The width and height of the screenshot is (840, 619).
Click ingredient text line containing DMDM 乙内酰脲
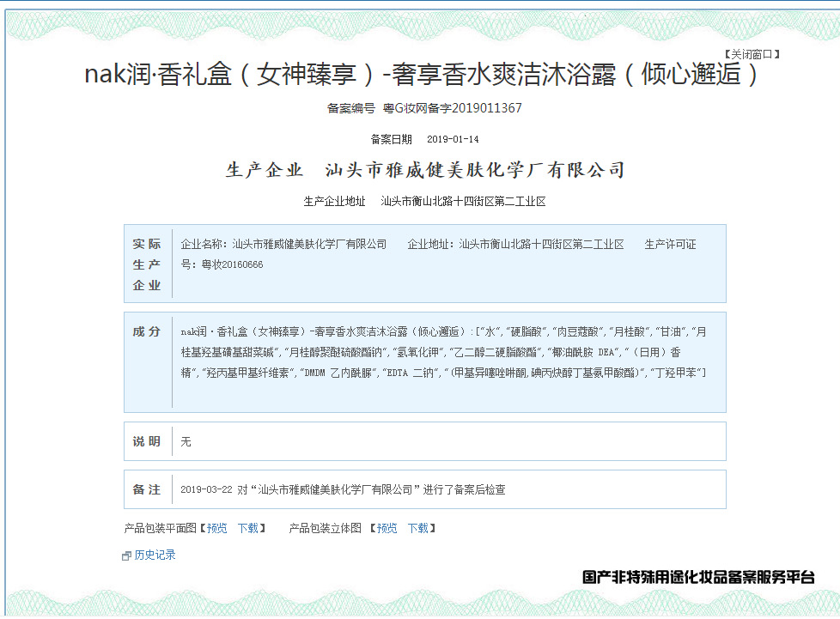tap(443, 373)
